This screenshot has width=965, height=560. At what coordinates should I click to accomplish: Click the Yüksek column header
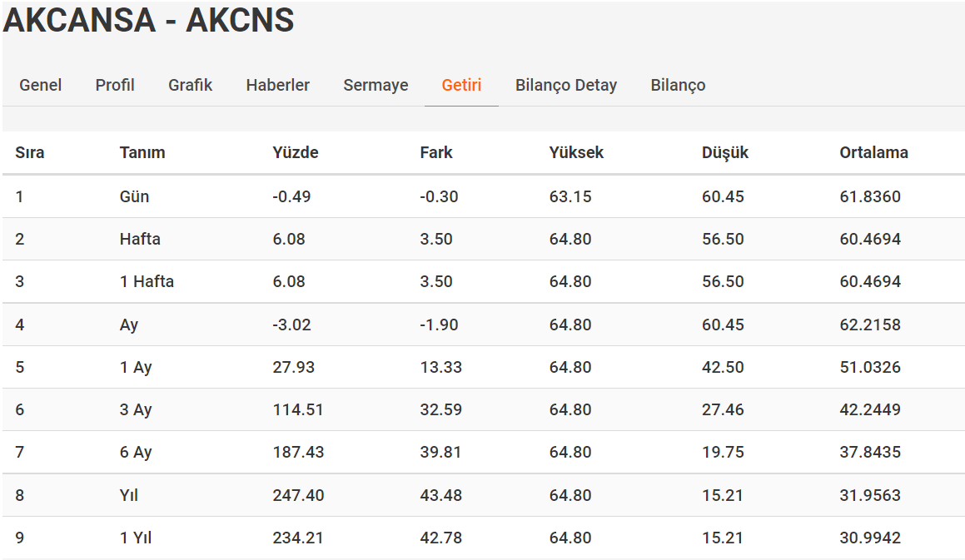click(576, 152)
